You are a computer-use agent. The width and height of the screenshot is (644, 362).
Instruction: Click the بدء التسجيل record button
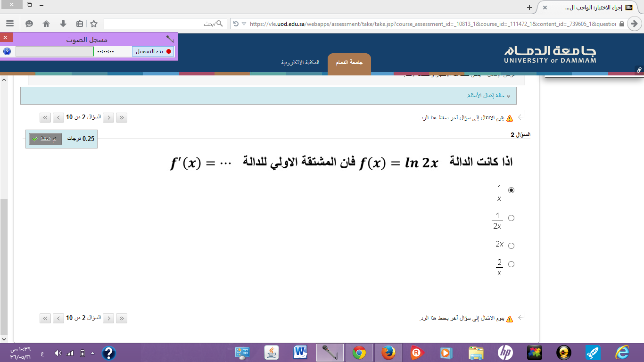pos(153,51)
